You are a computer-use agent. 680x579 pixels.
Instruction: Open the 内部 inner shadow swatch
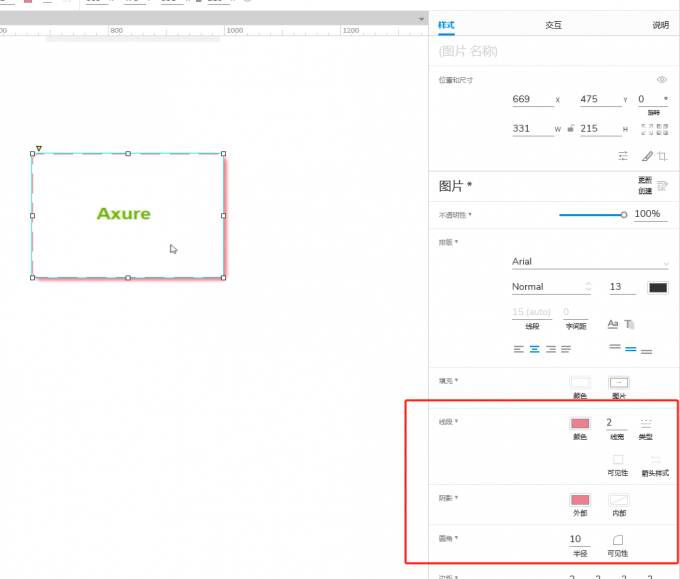point(619,500)
